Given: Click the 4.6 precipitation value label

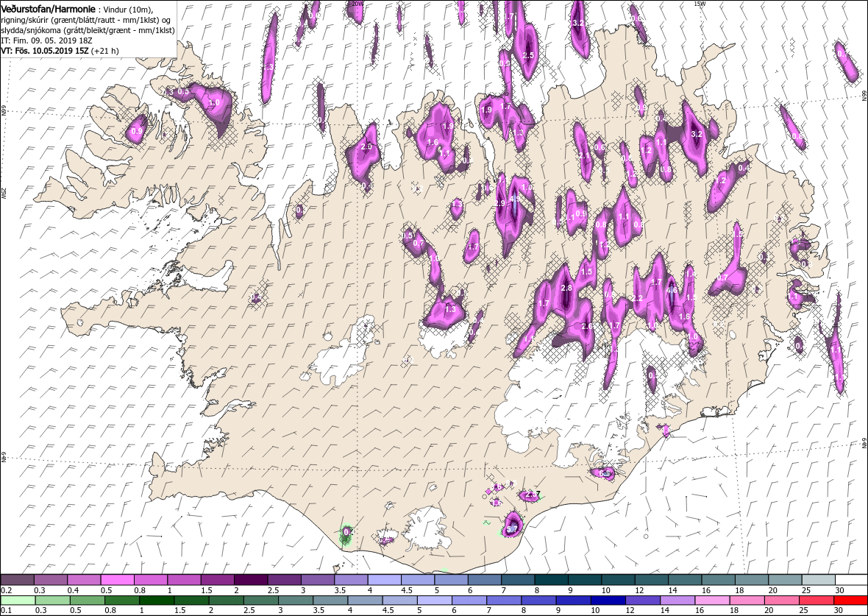Looking at the screenshot, I should pos(672,290).
